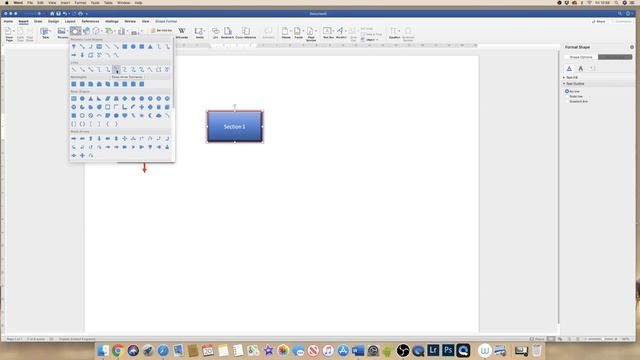Switch to Text Options tab in pane
The image size is (640, 360).
pos(615,57)
